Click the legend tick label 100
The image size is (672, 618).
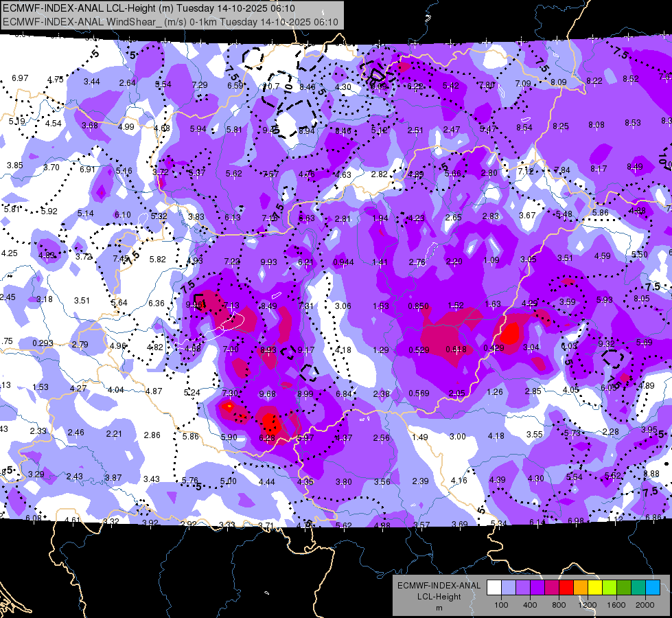pyautogui.click(x=501, y=605)
